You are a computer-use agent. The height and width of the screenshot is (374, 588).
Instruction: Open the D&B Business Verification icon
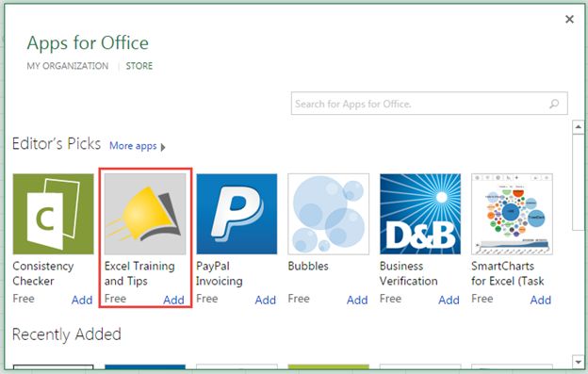[x=420, y=214]
